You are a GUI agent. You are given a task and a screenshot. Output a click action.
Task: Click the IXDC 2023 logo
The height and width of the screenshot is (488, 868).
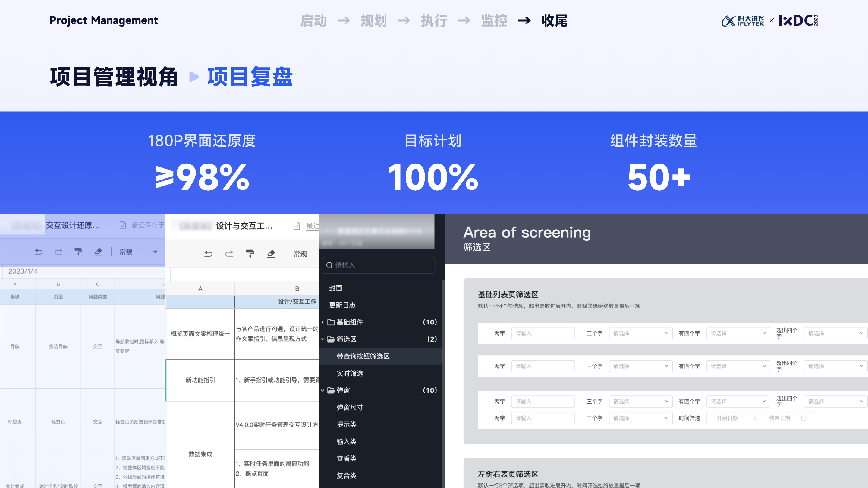800,21
